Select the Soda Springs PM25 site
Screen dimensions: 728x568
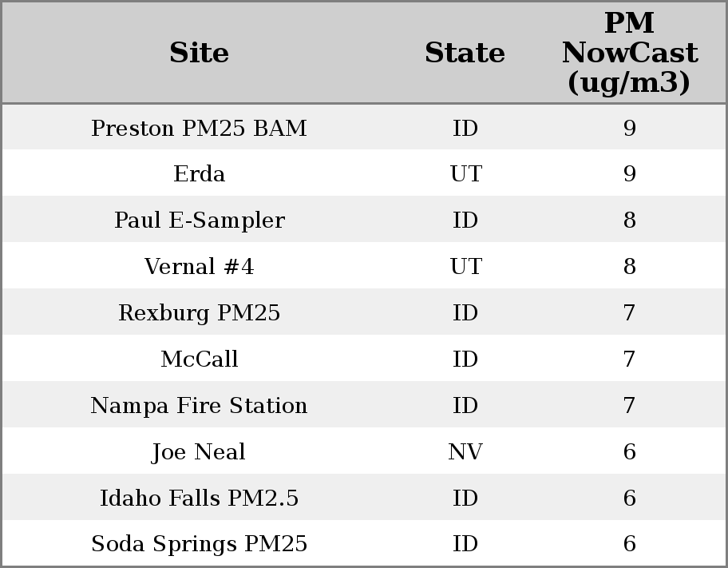[199, 544]
